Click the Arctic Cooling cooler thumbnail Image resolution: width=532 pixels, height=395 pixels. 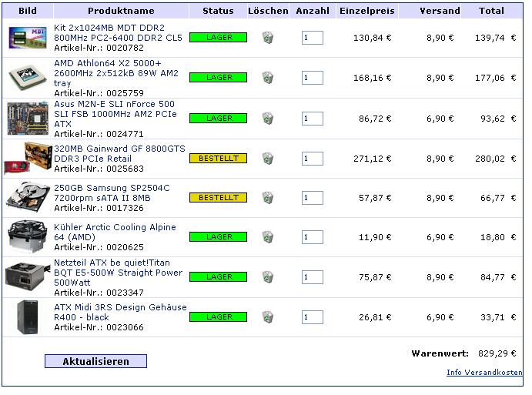[28, 237]
